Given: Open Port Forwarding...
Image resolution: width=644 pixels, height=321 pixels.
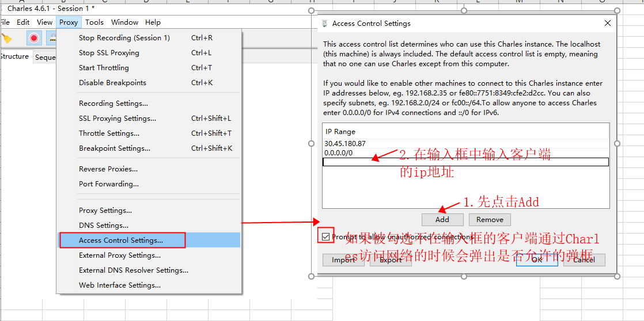Looking at the screenshot, I should 149,184.
